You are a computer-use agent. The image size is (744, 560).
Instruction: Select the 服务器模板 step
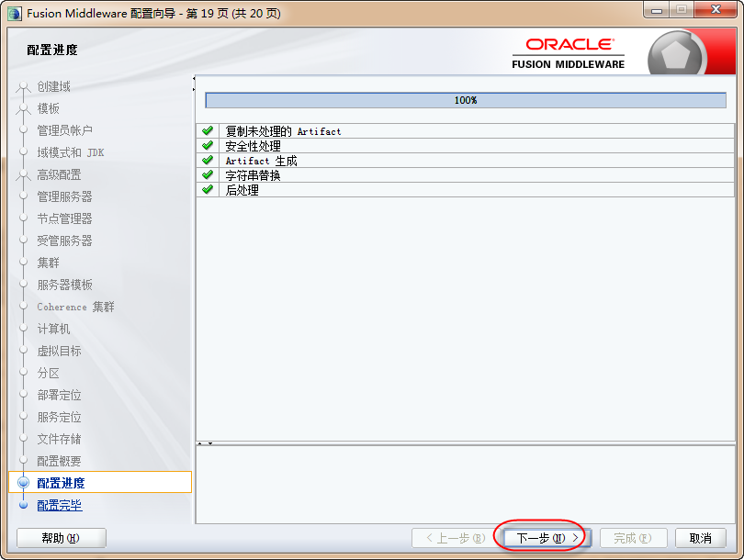(65, 285)
